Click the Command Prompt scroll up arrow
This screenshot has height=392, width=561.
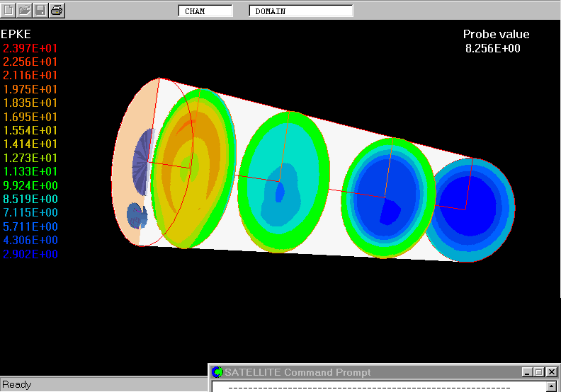(x=552, y=386)
